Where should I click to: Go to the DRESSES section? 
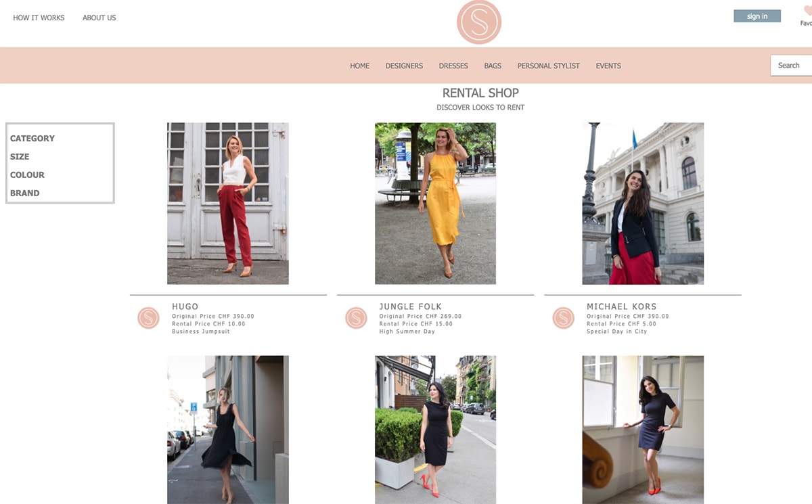click(x=453, y=66)
